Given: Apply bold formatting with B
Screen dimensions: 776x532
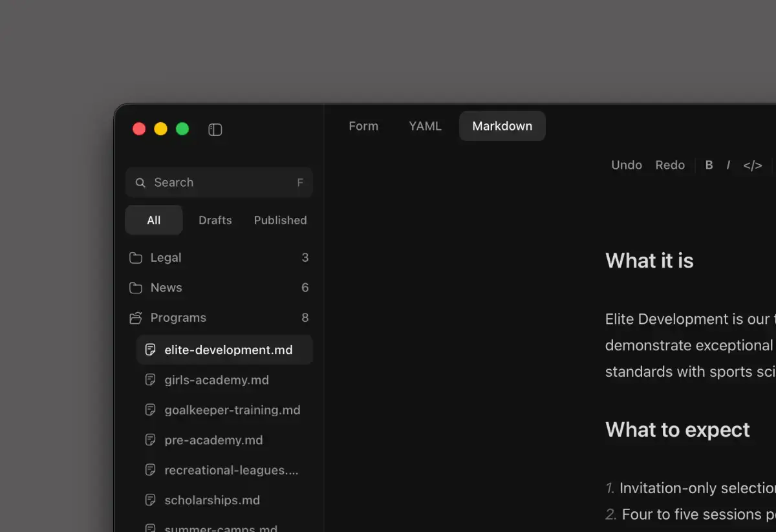Looking at the screenshot, I should click(x=709, y=165).
